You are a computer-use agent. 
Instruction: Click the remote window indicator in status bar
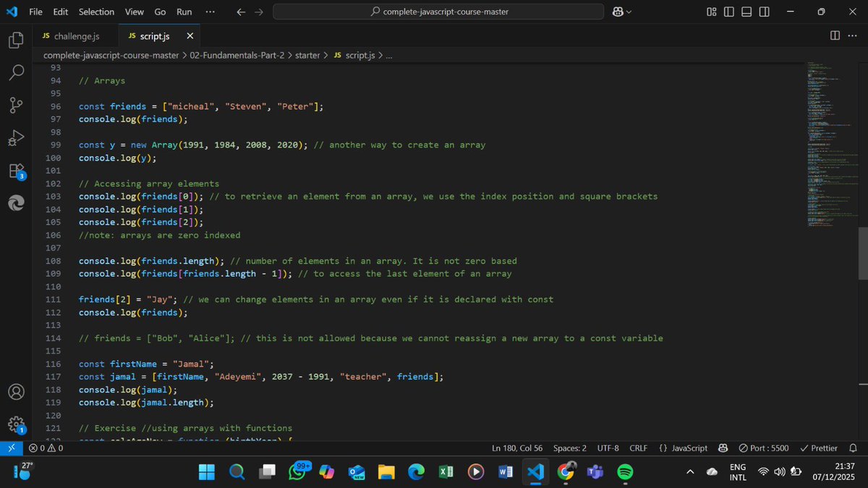[12, 448]
